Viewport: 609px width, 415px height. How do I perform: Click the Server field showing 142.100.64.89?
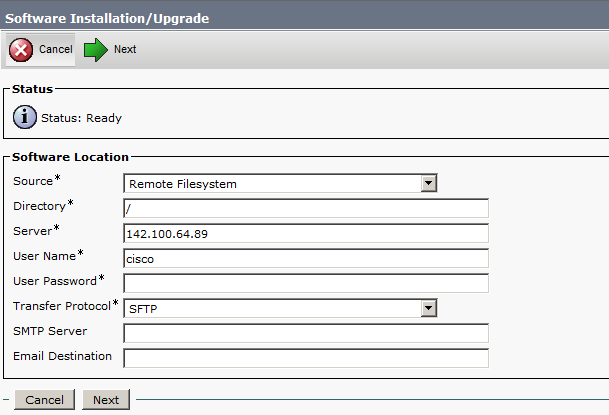pyautogui.click(x=306, y=234)
